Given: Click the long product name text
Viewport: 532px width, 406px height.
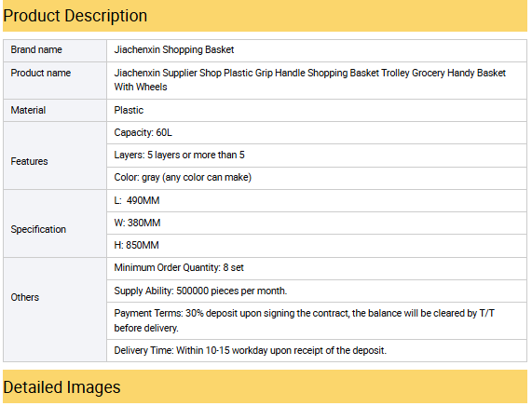Looking at the screenshot, I should point(309,80).
